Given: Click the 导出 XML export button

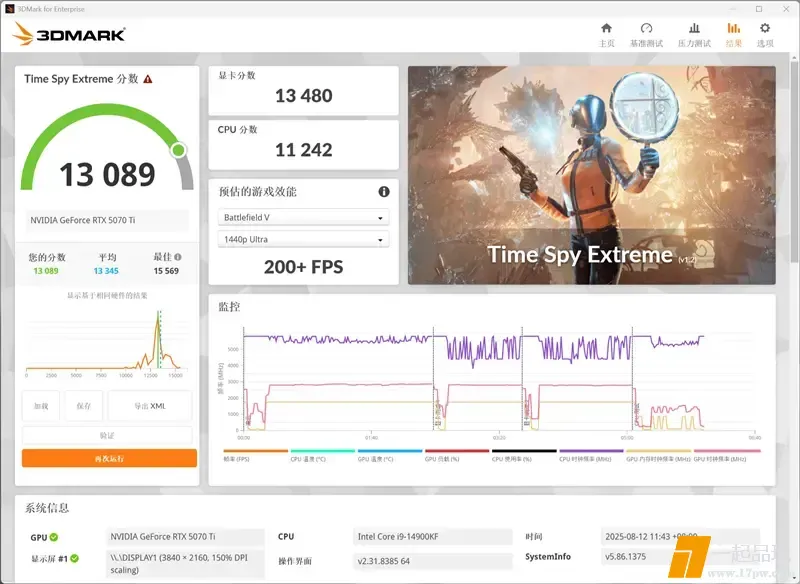Looking at the screenshot, I should (x=150, y=406).
